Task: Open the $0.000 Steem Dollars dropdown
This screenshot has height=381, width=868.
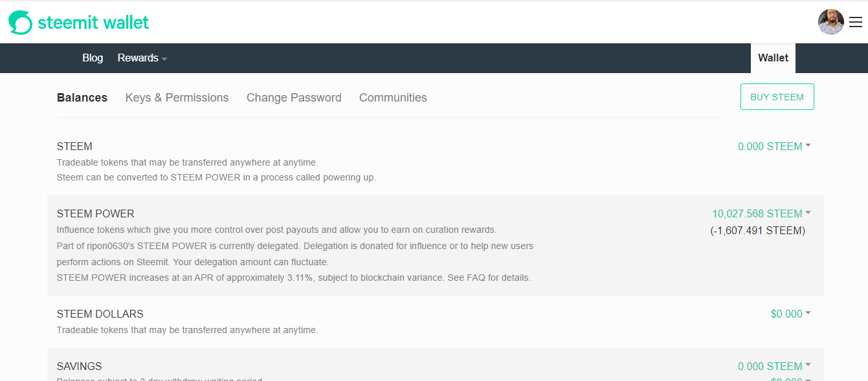Action: pos(790,314)
